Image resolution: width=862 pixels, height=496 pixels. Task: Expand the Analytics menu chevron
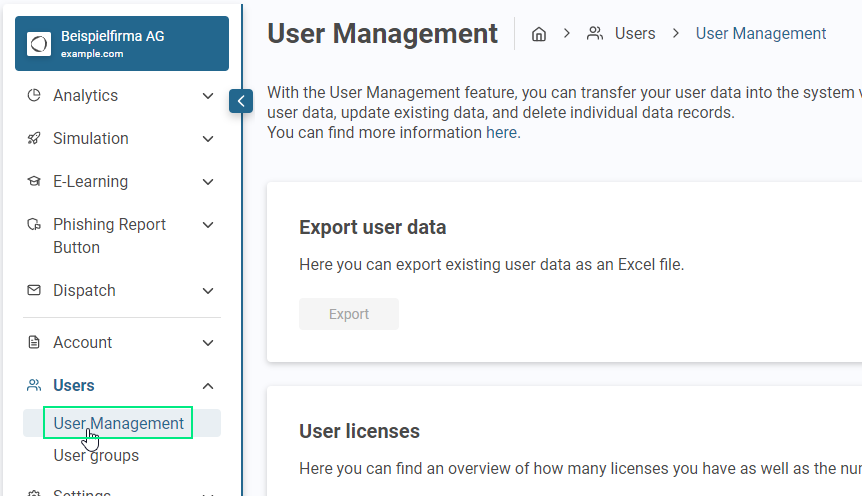click(x=208, y=96)
